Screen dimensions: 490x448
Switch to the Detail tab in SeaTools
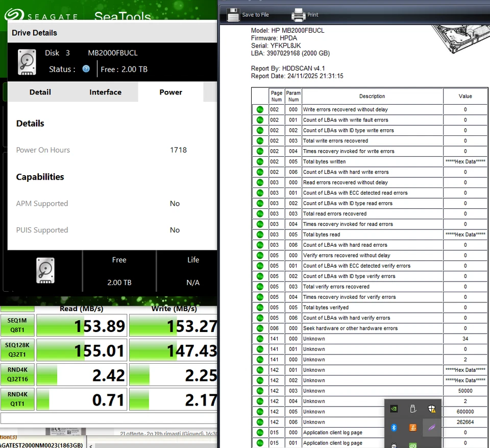coord(40,92)
